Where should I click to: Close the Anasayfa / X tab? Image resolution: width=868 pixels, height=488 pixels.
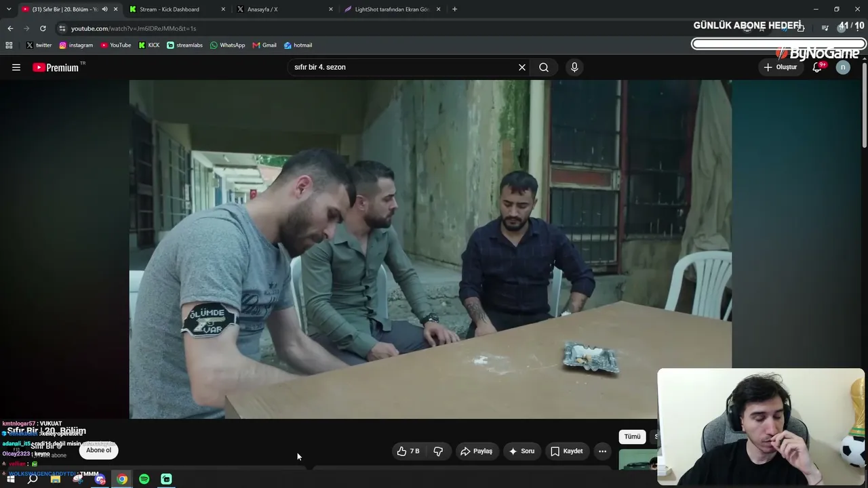pyautogui.click(x=331, y=9)
